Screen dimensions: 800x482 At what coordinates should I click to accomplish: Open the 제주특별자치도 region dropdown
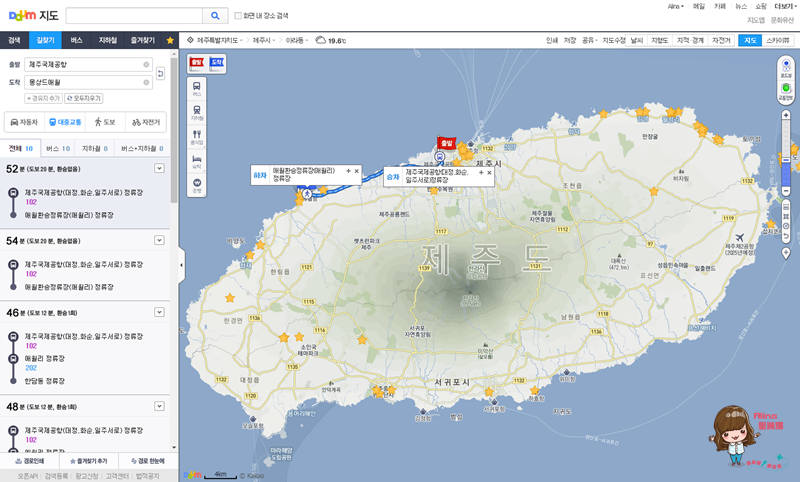click(219, 40)
